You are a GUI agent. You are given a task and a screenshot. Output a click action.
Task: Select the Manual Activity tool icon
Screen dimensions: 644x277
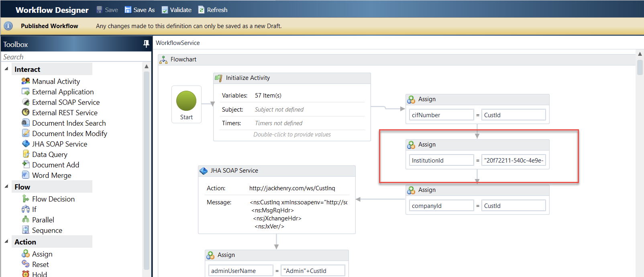pyautogui.click(x=26, y=81)
